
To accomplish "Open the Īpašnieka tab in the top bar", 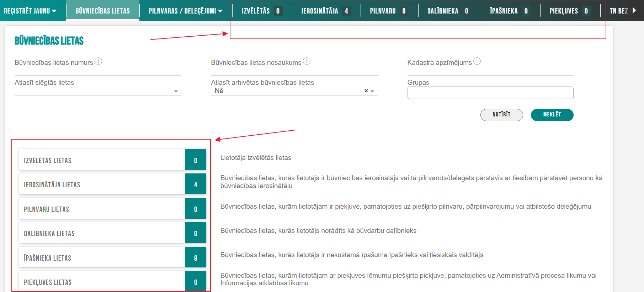I will click(x=510, y=11).
